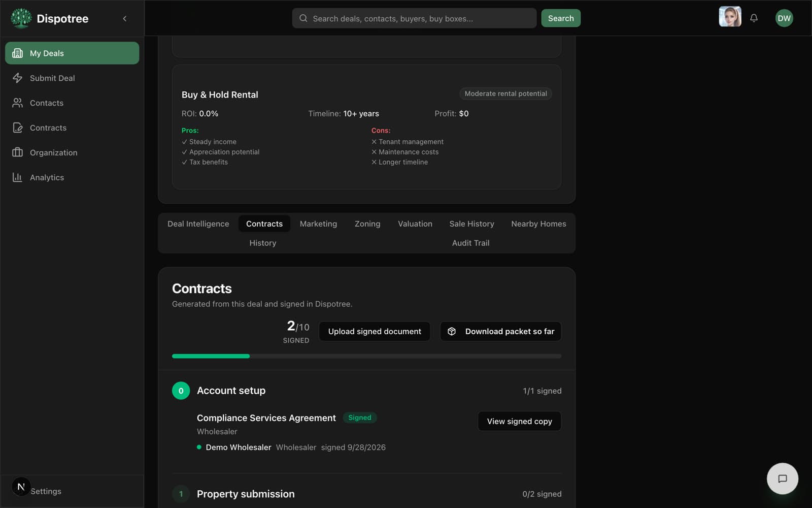Click the Property submission heading
This screenshot has height=508, width=812.
click(x=246, y=494)
